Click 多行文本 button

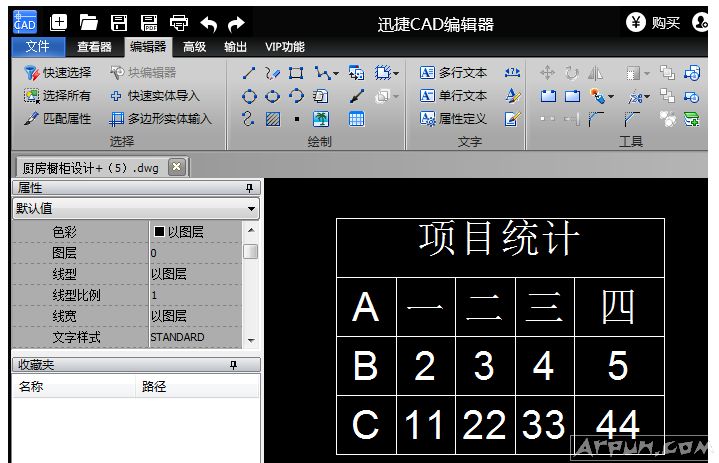click(454, 72)
